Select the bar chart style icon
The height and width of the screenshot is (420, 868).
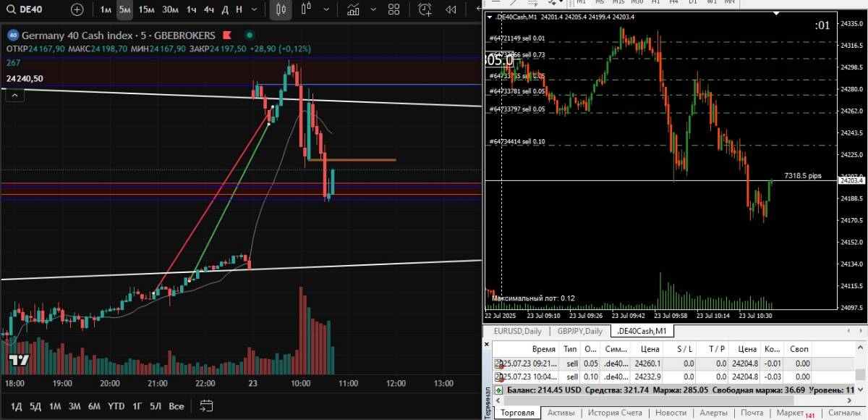coord(306,9)
